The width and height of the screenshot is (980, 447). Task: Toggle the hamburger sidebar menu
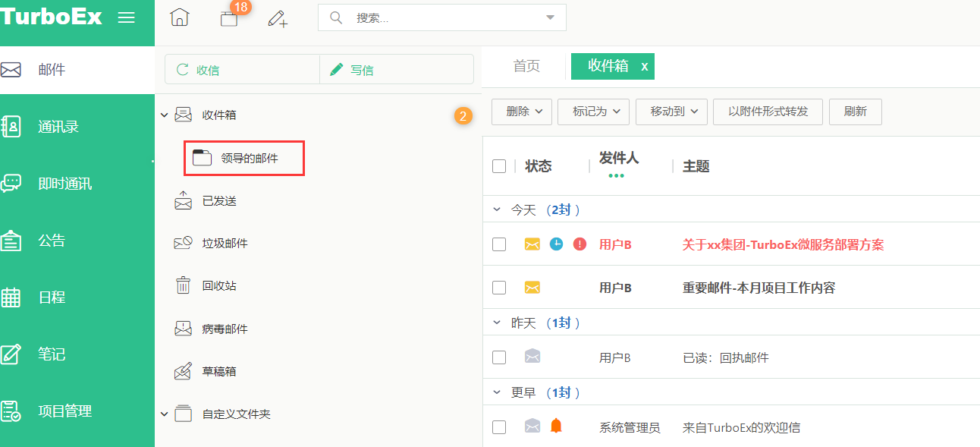pyautogui.click(x=127, y=17)
